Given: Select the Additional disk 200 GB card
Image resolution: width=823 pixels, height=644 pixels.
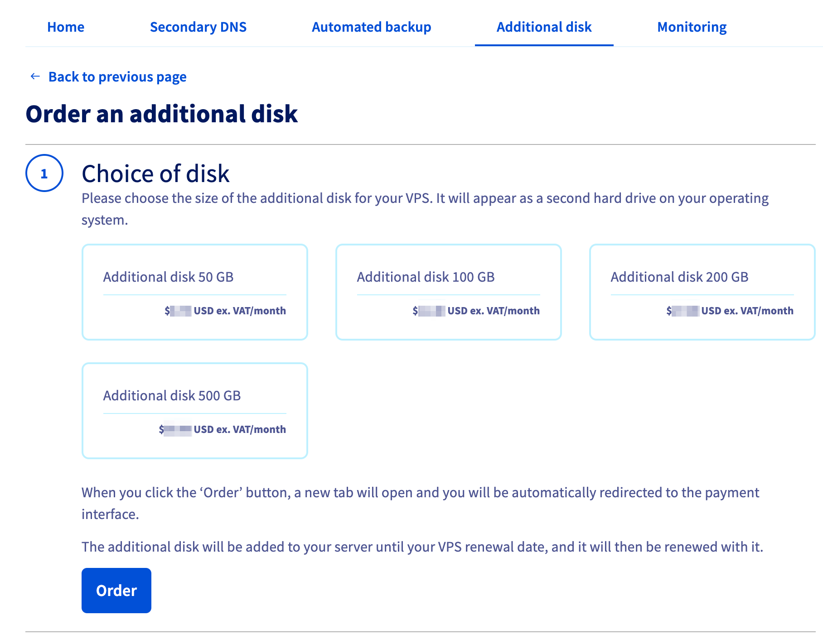Looking at the screenshot, I should click(702, 292).
